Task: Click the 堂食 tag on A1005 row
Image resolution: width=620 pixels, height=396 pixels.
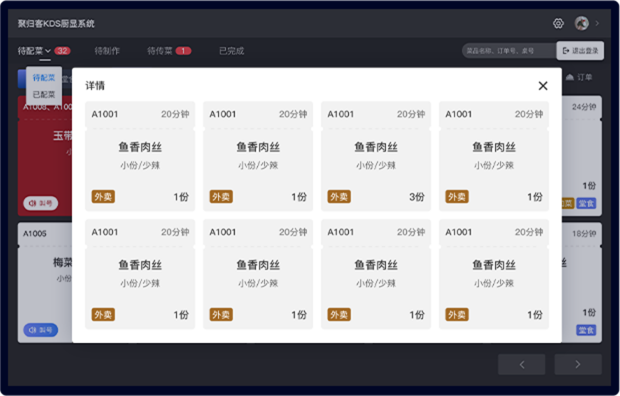Action: [586, 330]
